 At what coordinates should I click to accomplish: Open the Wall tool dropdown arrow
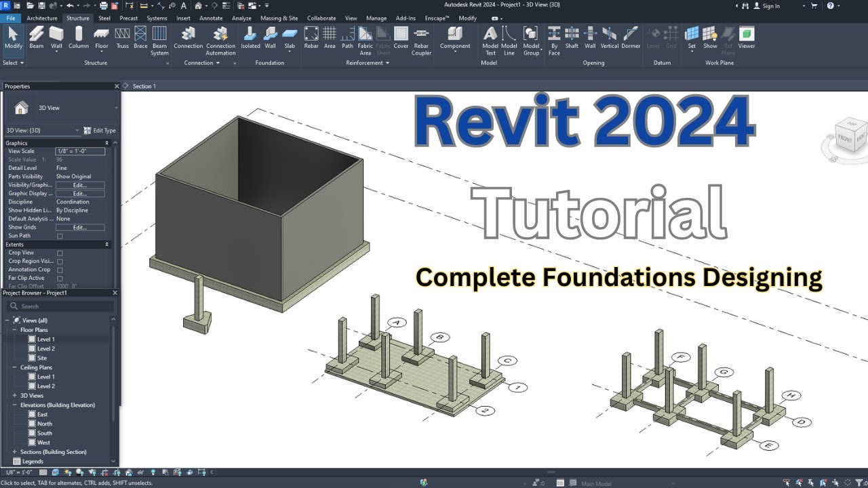click(56, 53)
